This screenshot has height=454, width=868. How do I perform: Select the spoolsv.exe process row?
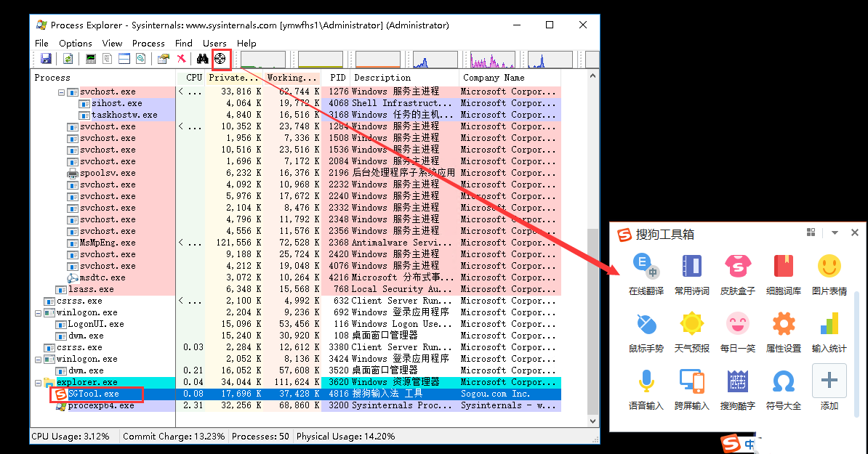[x=296, y=173]
